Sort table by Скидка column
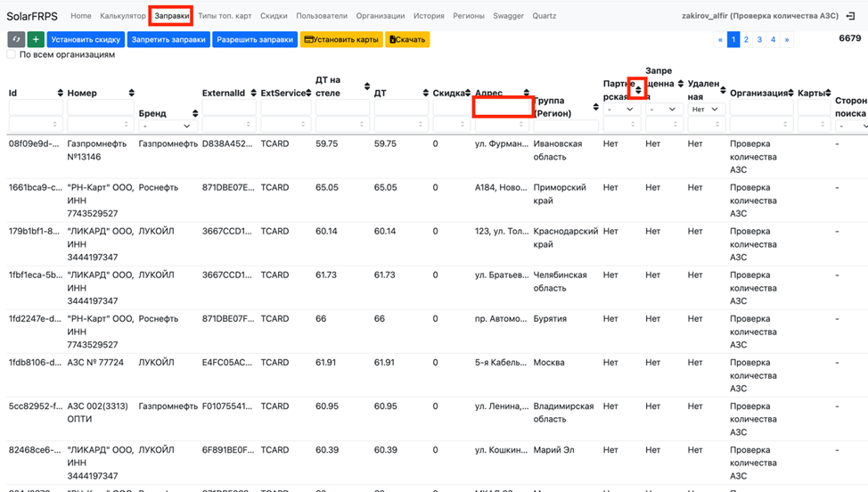Viewport: 868px width, 492px height. 468,93
